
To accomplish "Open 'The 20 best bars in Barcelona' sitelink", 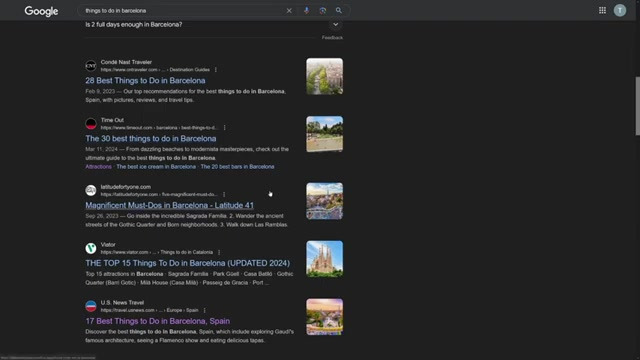I will tap(237, 167).
